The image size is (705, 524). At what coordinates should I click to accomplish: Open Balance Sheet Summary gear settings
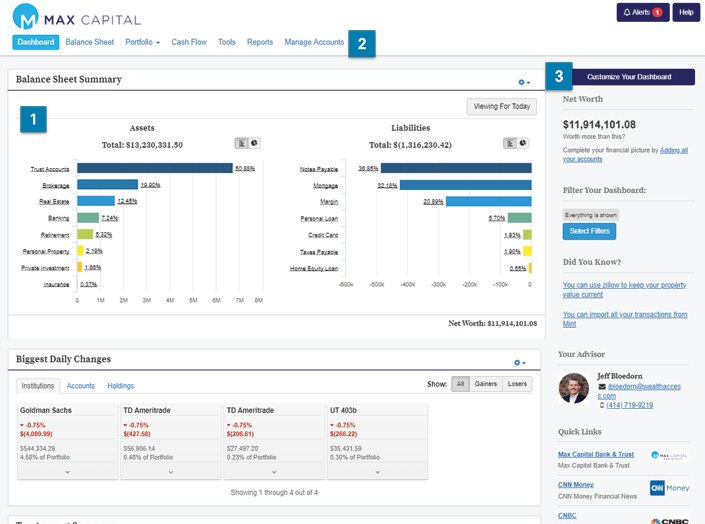point(523,81)
